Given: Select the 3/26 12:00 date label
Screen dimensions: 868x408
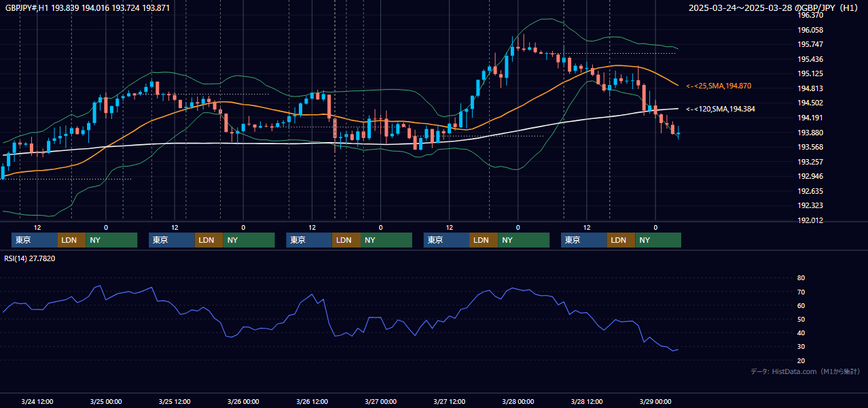Looking at the screenshot, I should tap(312, 401).
